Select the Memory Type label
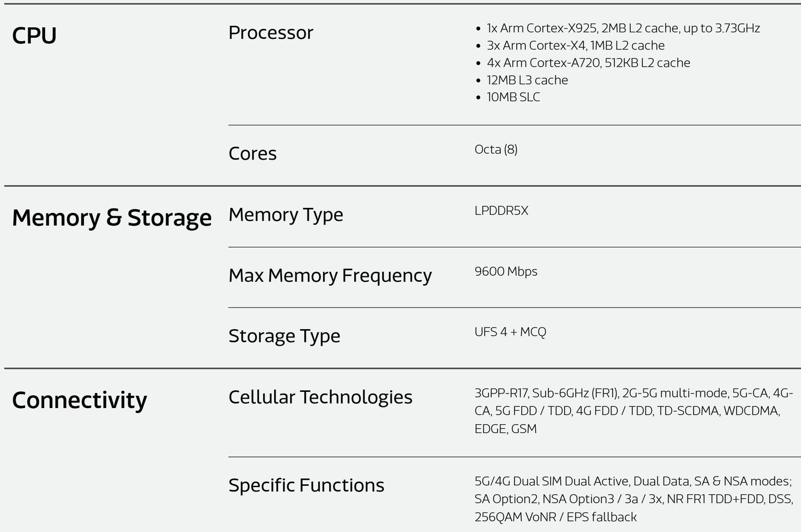This screenshot has width=801, height=532. click(286, 215)
